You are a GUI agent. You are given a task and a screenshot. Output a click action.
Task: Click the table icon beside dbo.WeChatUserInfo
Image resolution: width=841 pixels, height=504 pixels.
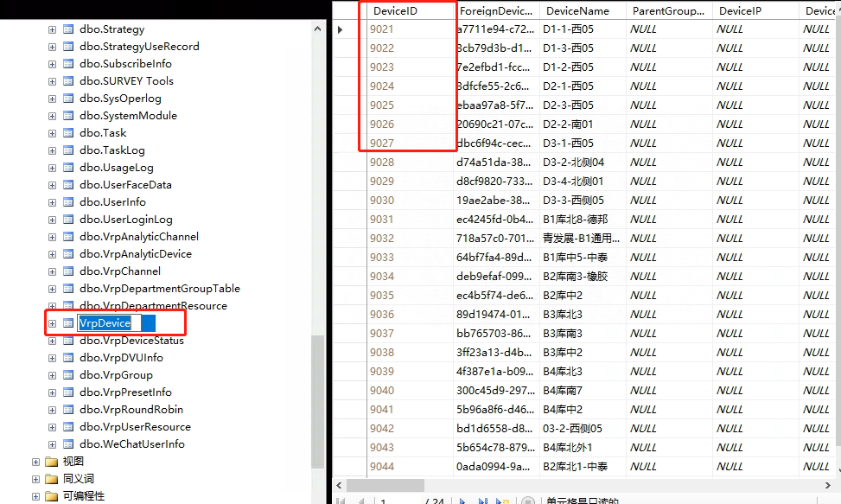(x=68, y=444)
